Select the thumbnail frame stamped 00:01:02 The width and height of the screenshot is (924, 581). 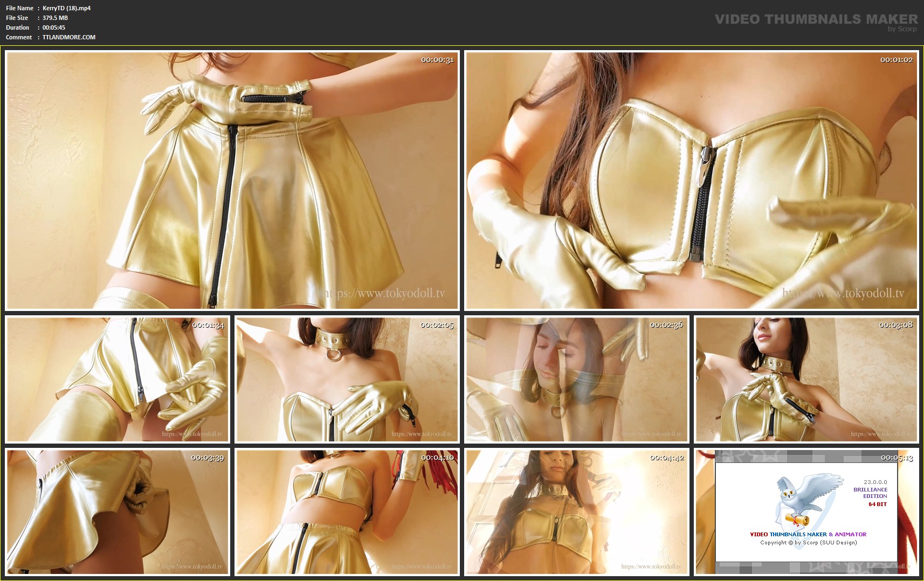pyautogui.click(x=691, y=181)
